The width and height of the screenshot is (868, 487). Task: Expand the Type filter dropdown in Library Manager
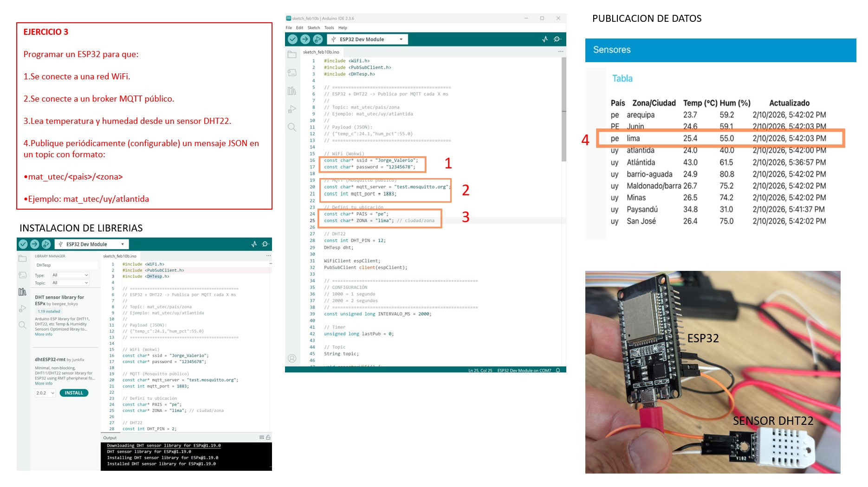click(70, 275)
